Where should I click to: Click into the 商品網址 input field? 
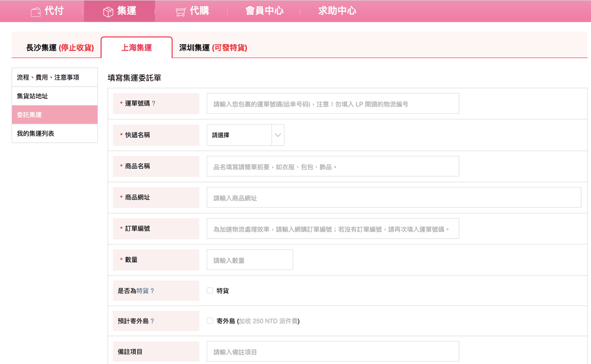tap(394, 198)
